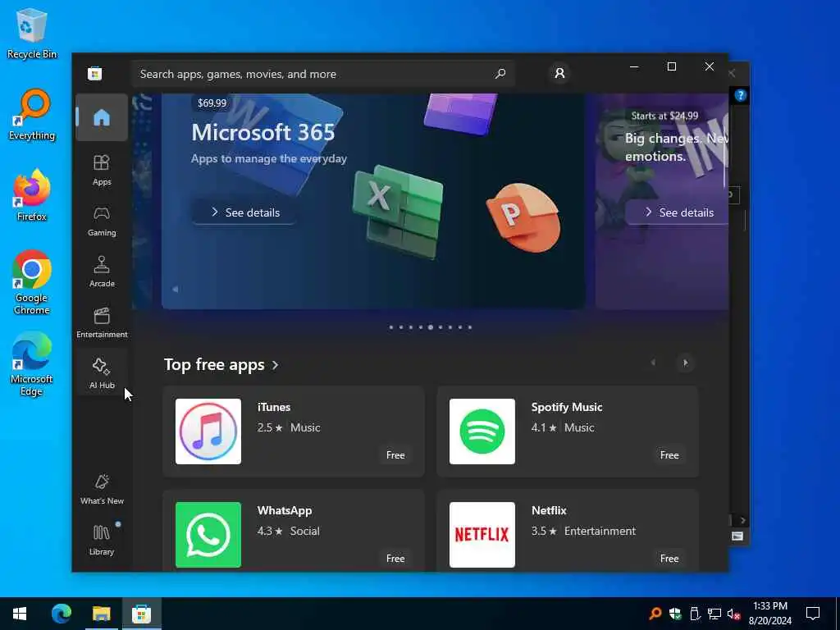This screenshot has width=840, height=630.
Task: Click the search magnifier icon
Action: [500, 73]
